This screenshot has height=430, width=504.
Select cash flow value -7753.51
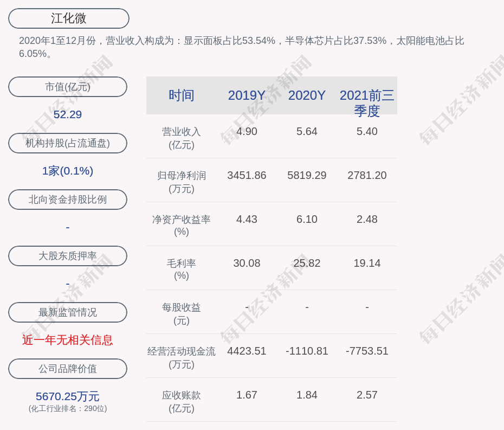pyautogui.click(x=367, y=351)
